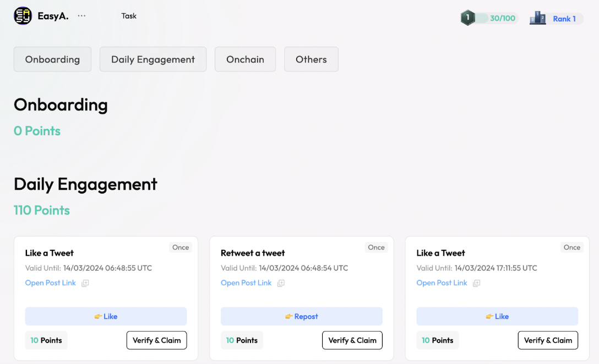Viewport: 599px width, 364px height.
Task: Click the EasyA logo icon
Action: pos(23,16)
